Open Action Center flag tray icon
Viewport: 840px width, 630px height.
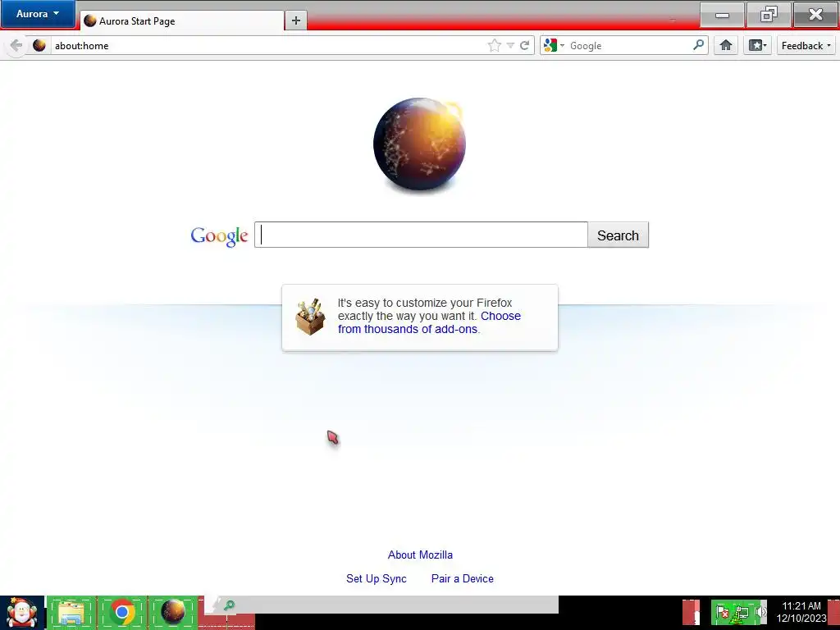(722, 612)
